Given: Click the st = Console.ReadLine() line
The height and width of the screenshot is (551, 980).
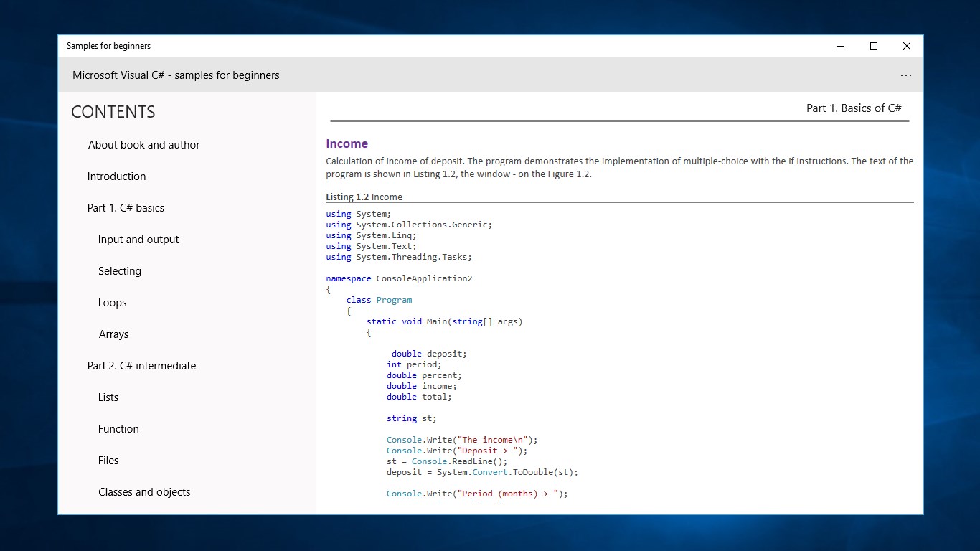Looking at the screenshot, I should point(447,461).
